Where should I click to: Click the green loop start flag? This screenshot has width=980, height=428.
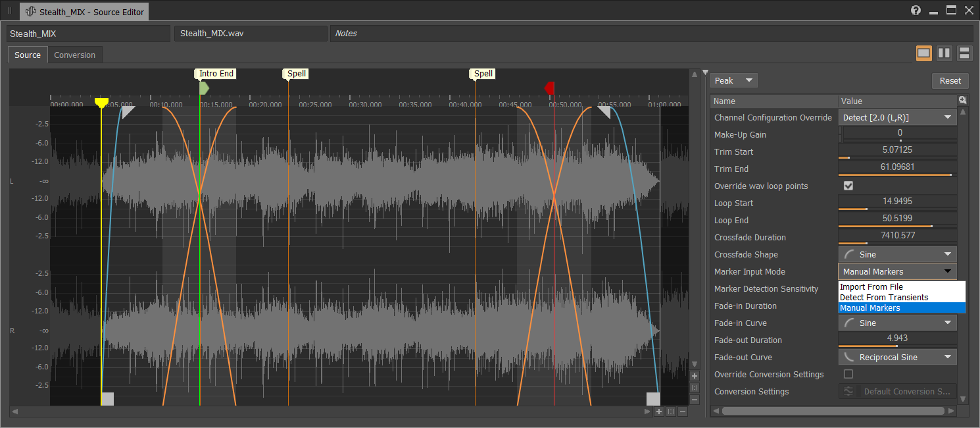tap(204, 88)
